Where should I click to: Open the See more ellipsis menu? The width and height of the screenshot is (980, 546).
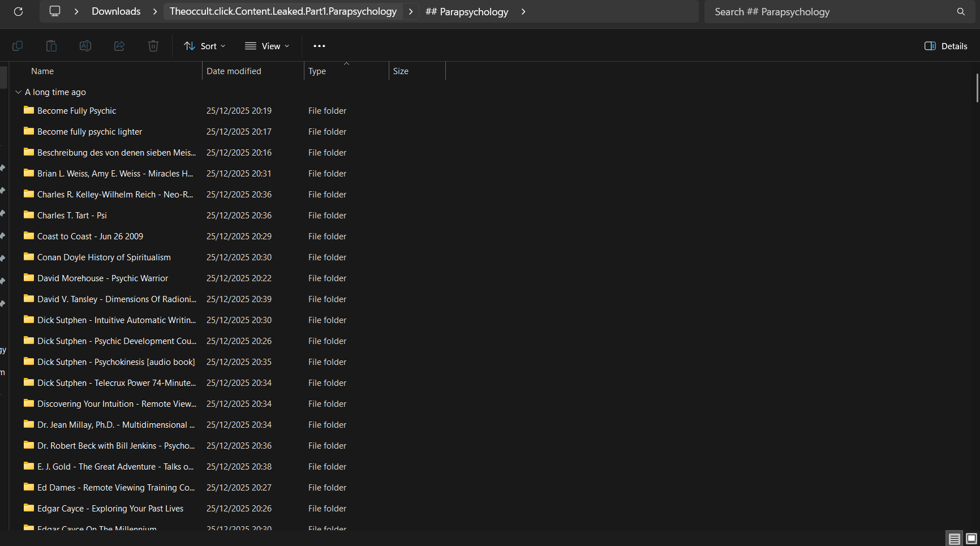tap(319, 46)
